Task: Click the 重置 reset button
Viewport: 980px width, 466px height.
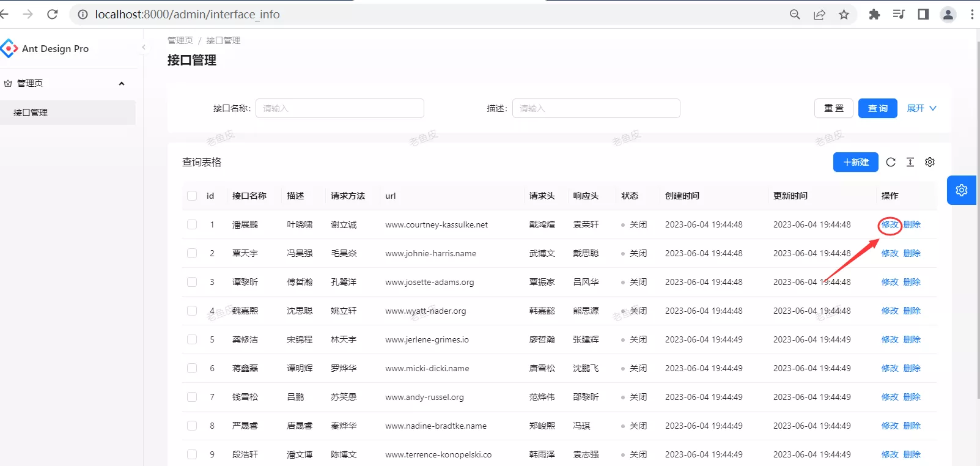Action: pos(834,108)
